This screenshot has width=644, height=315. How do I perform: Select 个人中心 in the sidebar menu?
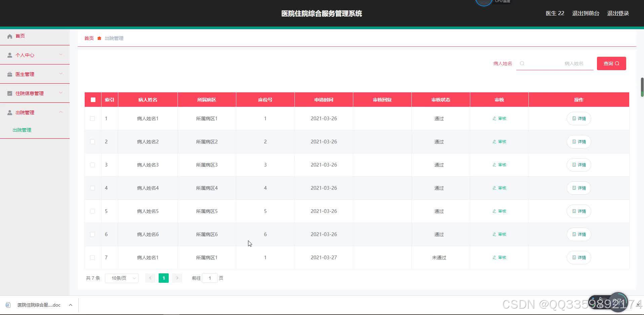25,55
